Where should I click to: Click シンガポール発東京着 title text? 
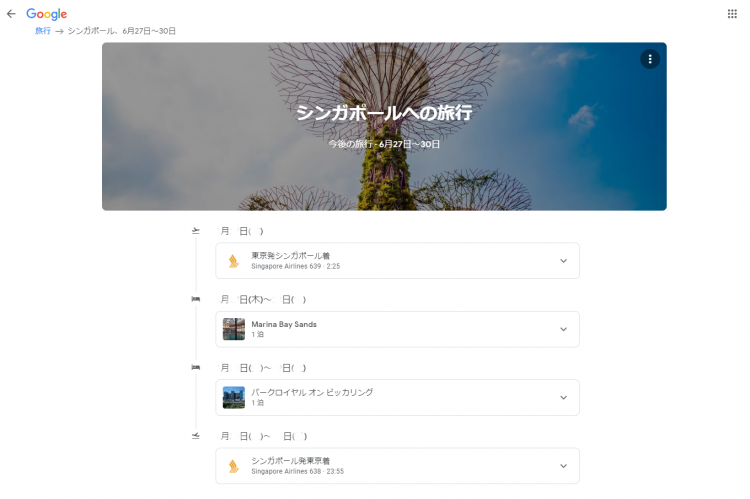click(x=290, y=461)
